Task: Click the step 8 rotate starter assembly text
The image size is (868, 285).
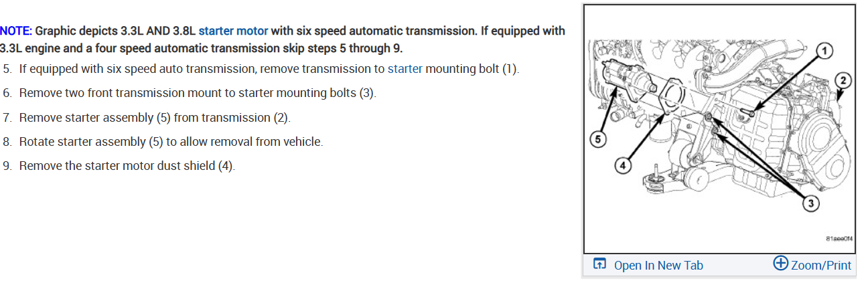Action: tap(171, 142)
